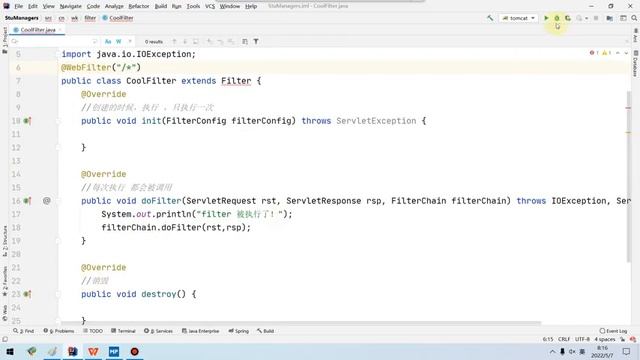The width and height of the screenshot is (640, 360).
Task: Click the vertical editor scrollbar
Action: tap(629, 176)
